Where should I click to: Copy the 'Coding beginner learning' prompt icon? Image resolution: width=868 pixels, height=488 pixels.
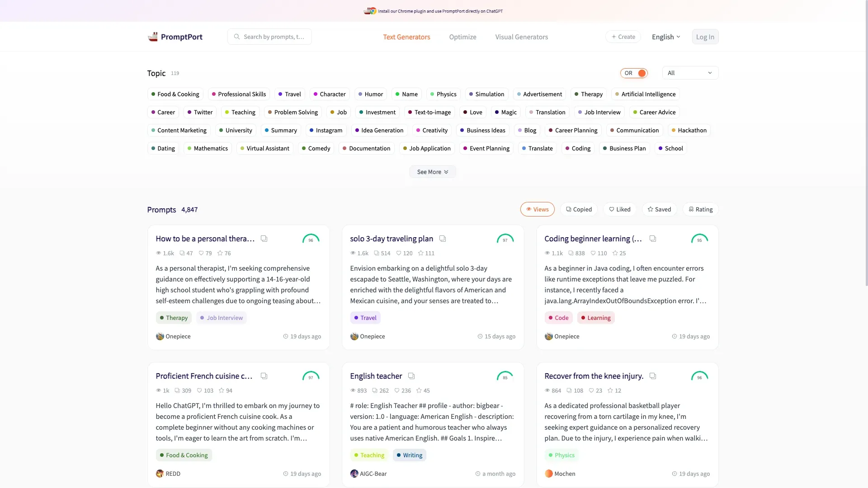(653, 239)
